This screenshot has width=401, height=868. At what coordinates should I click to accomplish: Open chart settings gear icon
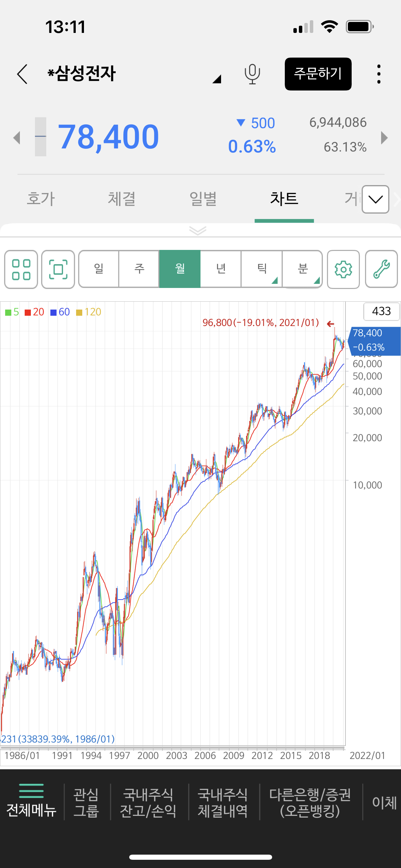pos(343,269)
